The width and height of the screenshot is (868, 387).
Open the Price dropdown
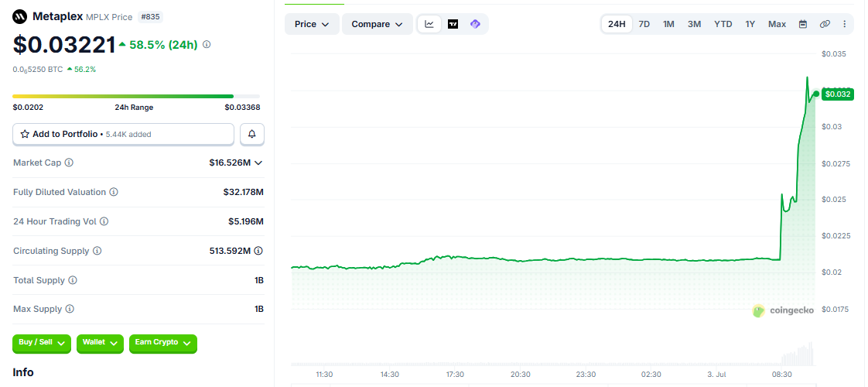[x=312, y=24]
